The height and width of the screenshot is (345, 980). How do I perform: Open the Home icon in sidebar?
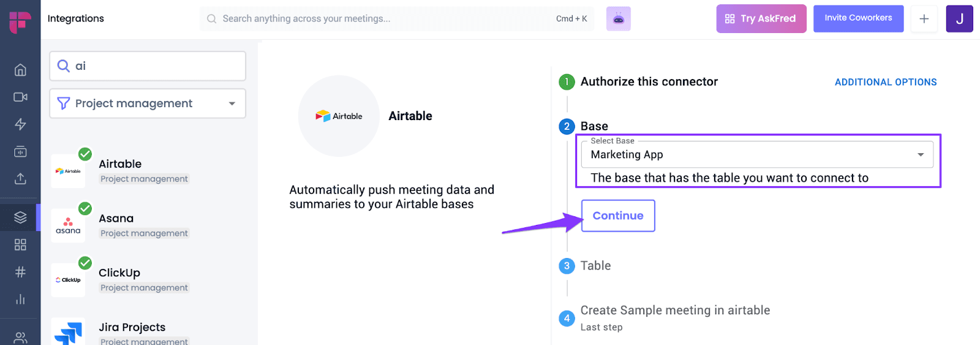[x=20, y=70]
